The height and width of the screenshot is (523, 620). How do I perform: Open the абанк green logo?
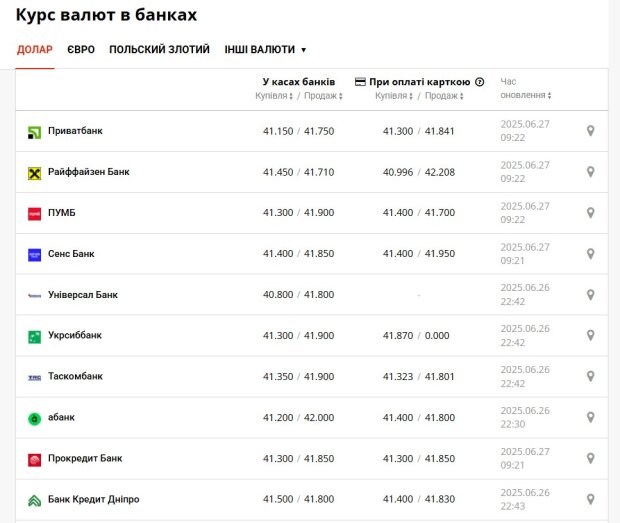click(x=34, y=419)
